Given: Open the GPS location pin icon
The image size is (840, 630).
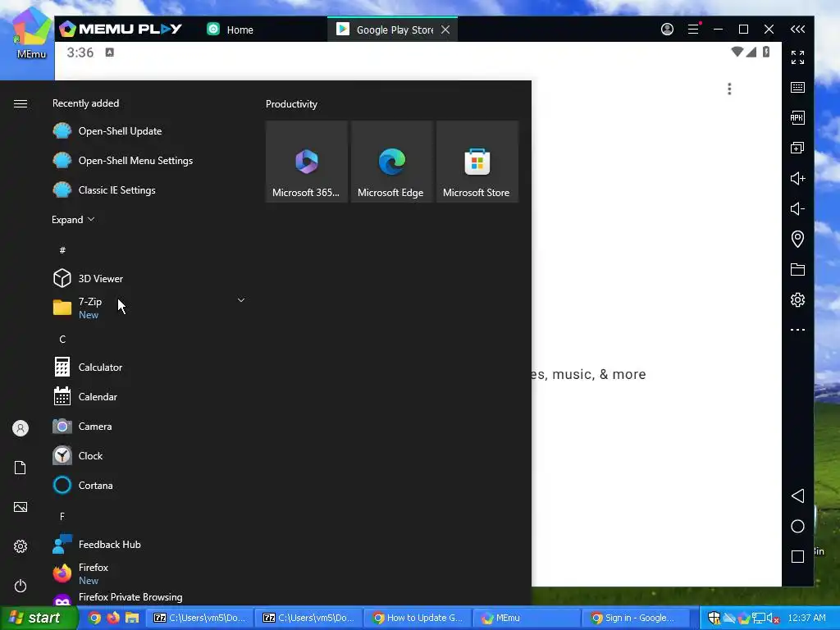Looking at the screenshot, I should tap(797, 239).
